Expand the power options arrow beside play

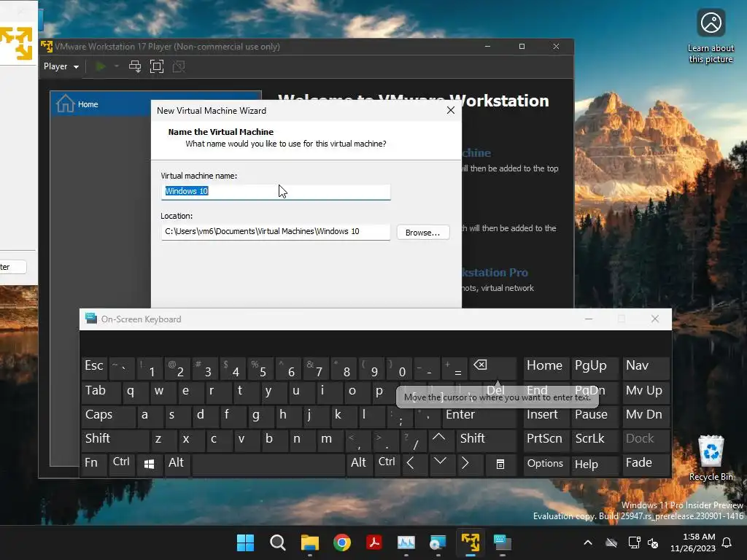point(116,66)
